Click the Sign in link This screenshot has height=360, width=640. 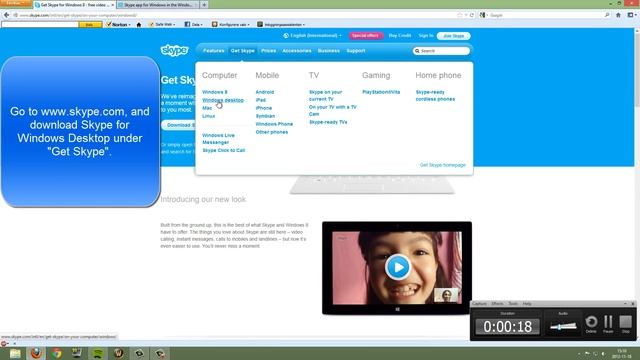pos(426,36)
